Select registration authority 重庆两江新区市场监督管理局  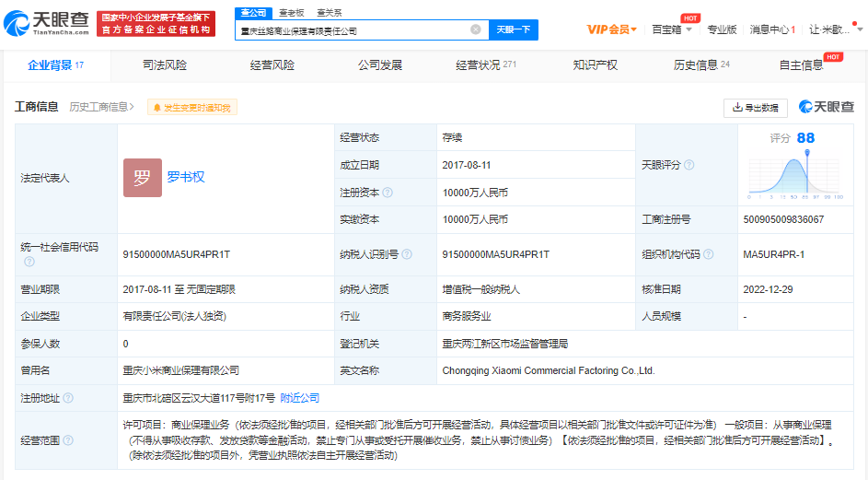[x=504, y=344]
